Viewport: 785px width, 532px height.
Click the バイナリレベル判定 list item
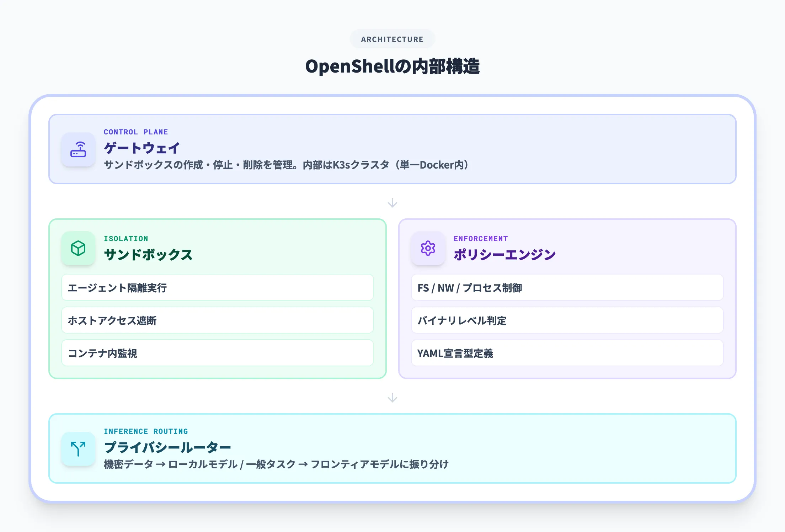pyautogui.click(x=567, y=320)
